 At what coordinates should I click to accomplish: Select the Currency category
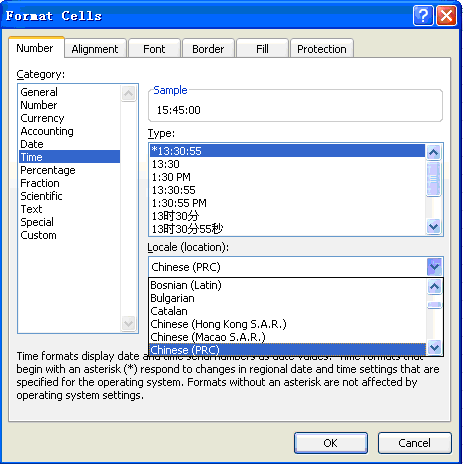tap(69, 118)
